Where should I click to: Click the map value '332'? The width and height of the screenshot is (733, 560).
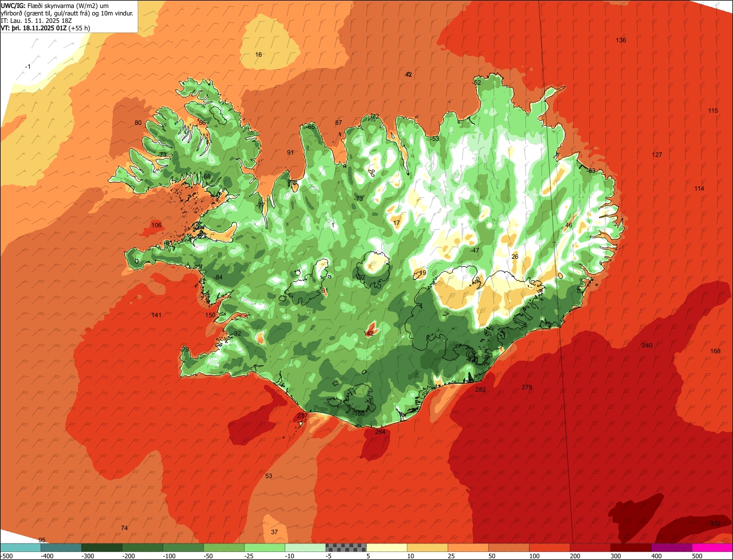(x=715, y=523)
